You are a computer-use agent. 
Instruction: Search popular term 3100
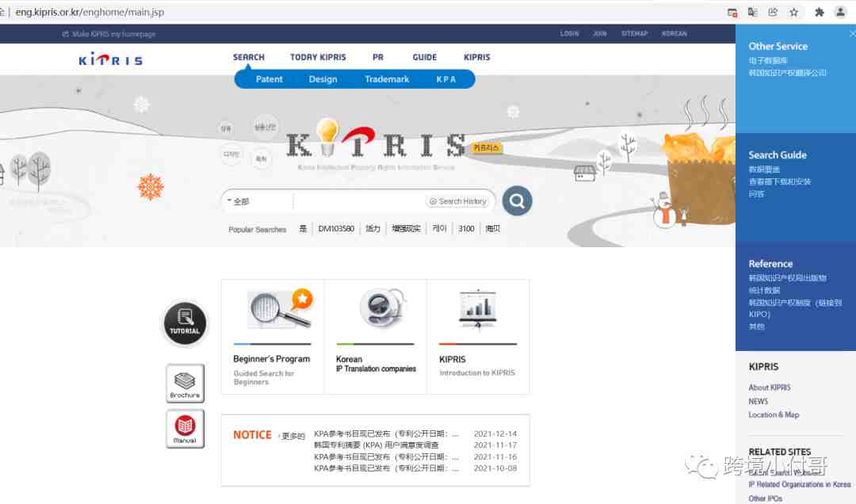(466, 229)
